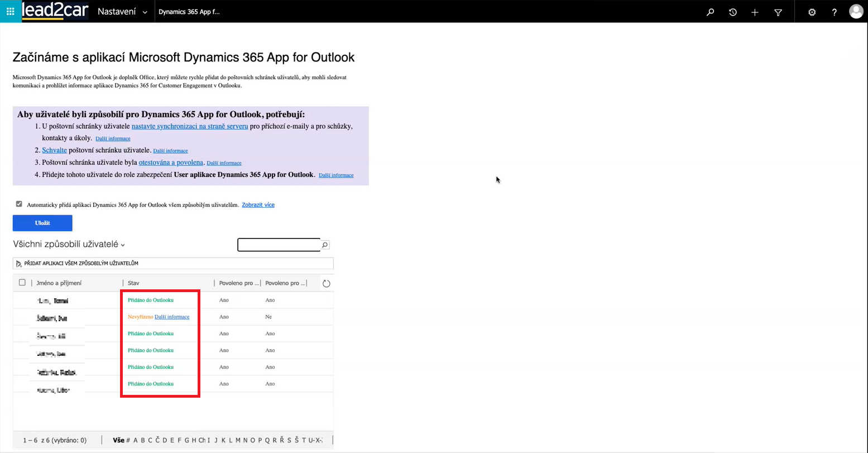The image size is (868, 453).
Task: Open advanced find funnel icon
Action: 778,12
